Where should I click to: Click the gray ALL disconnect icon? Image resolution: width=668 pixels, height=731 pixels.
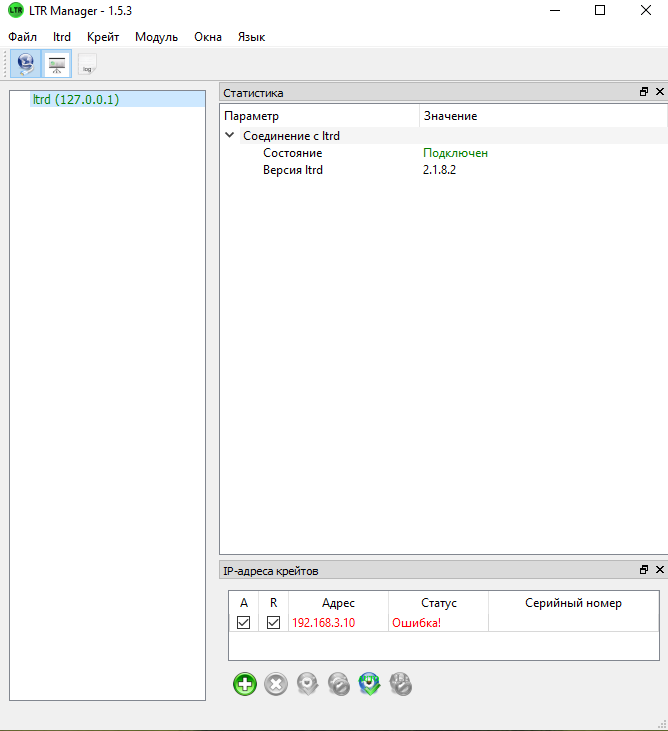pyautogui.click(x=401, y=684)
